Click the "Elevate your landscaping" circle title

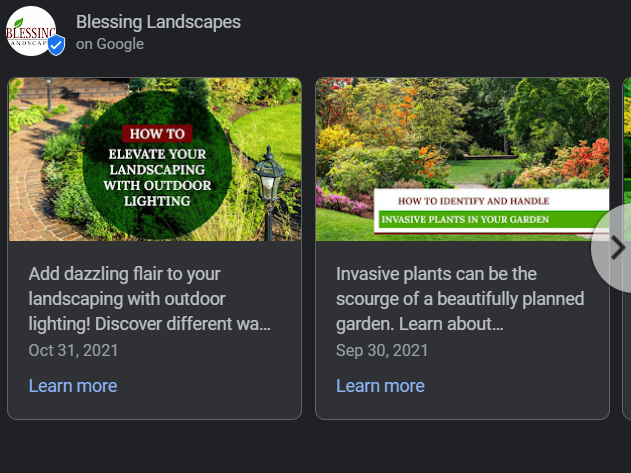pyautogui.click(x=157, y=177)
